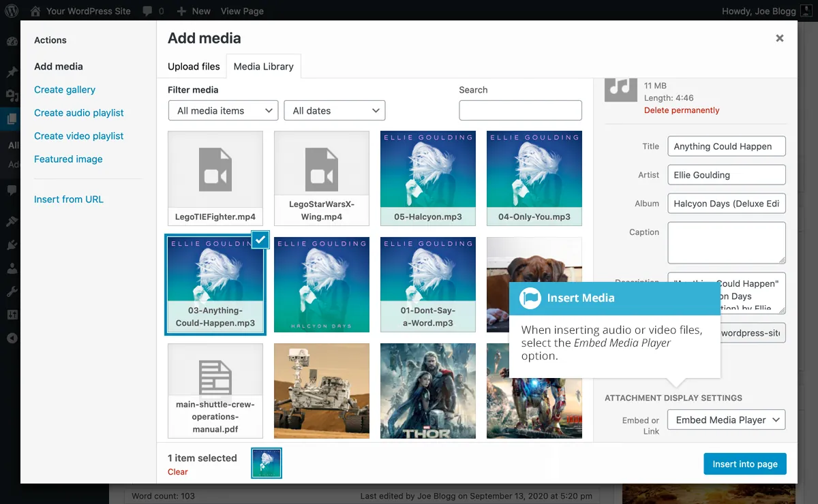The width and height of the screenshot is (818, 504).
Task: Select the LegoStarWarsX-Wing.mp4 video thumbnail
Action: coord(322,178)
